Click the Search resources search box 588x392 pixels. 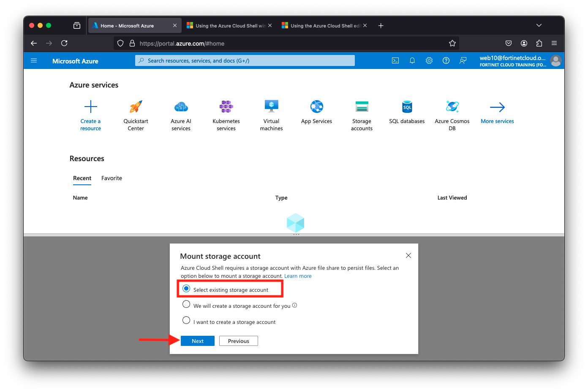(245, 60)
